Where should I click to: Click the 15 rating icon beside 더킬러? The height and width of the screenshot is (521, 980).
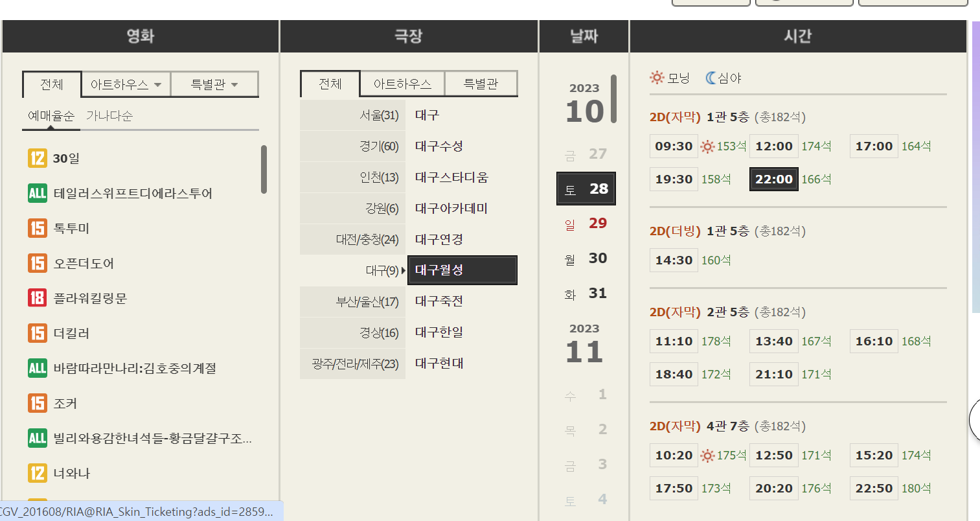click(38, 333)
